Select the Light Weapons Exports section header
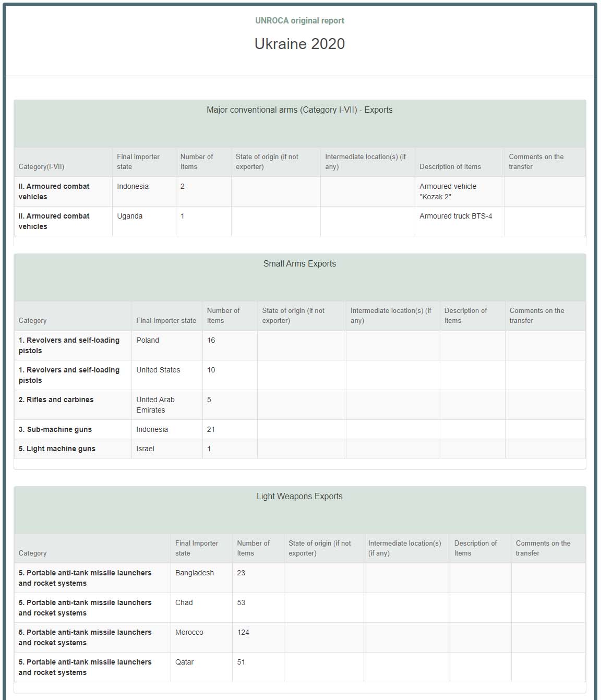This screenshot has width=601, height=700. 299,497
